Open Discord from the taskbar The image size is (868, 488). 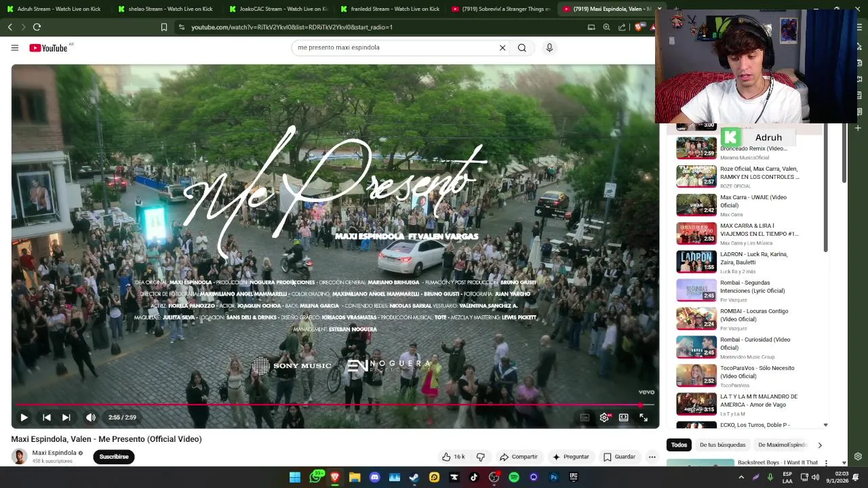tap(374, 477)
